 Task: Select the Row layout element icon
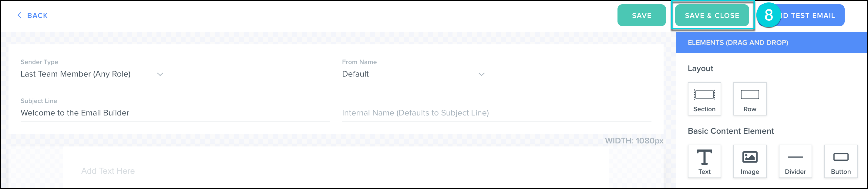point(749,98)
